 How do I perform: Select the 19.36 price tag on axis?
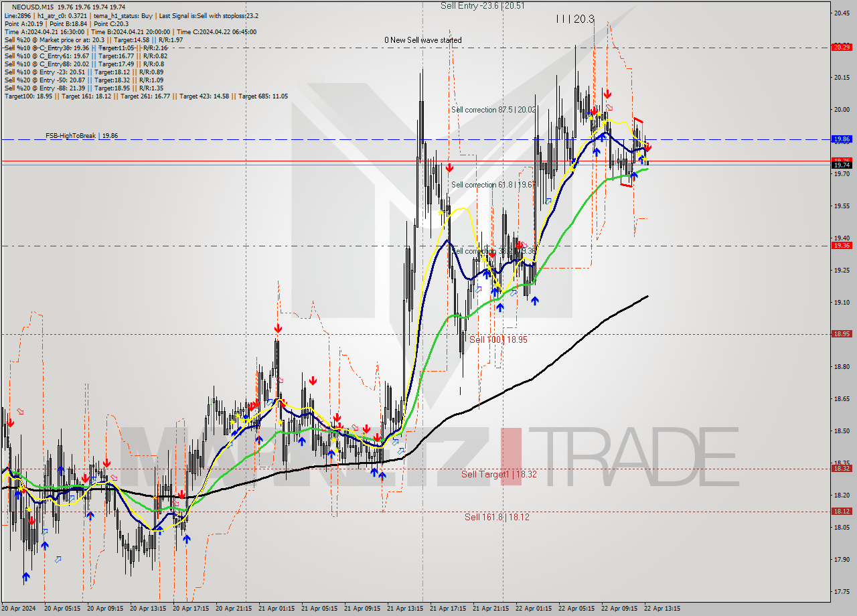pos(841,246)
